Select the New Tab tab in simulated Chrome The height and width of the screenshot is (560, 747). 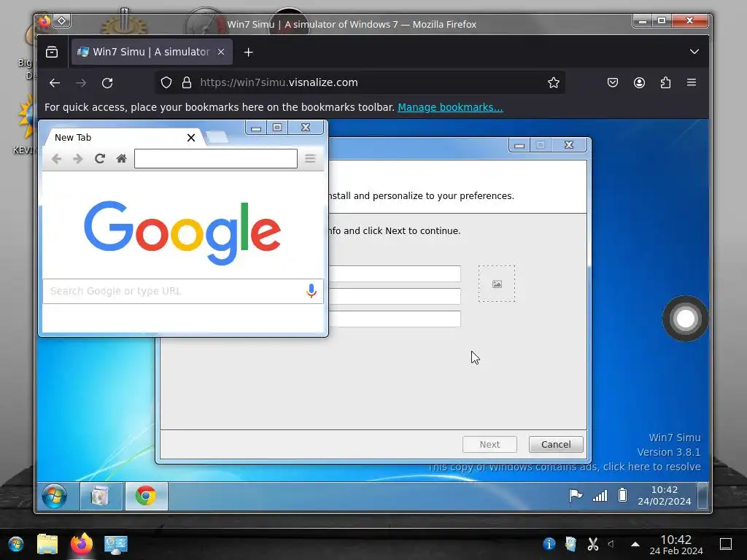(x=125, y=138)
